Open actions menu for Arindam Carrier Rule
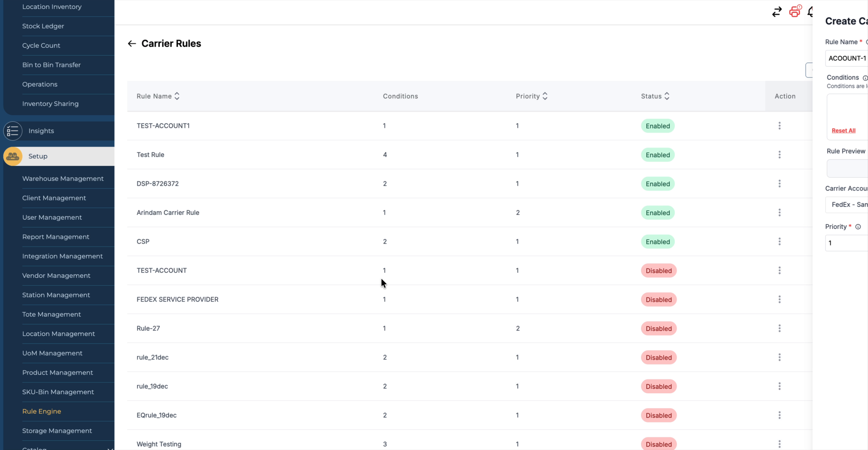 pos(779,213)
